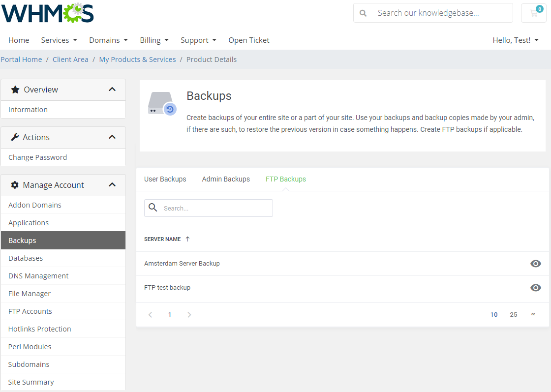Image resolution: width=551 pixels, height=392 pixels.
Task: Open the Hello, Test! account menu
Action: click(516, 40)
